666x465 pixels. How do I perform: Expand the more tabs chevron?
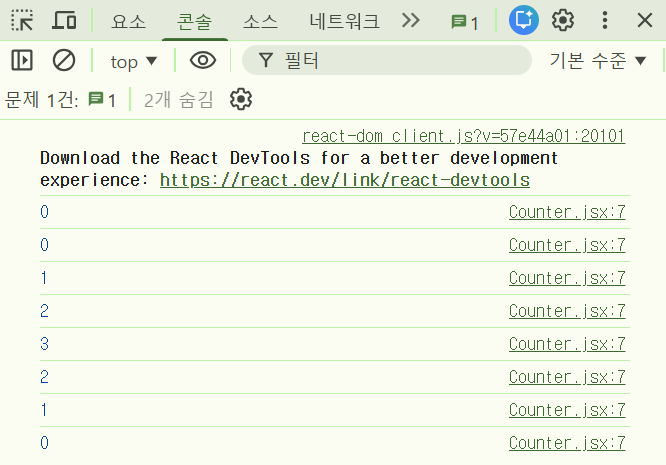410,21
